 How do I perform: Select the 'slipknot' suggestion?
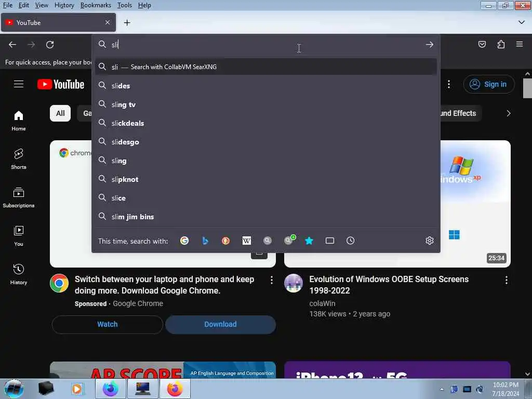pyautogui.click(x=266, y=179)
